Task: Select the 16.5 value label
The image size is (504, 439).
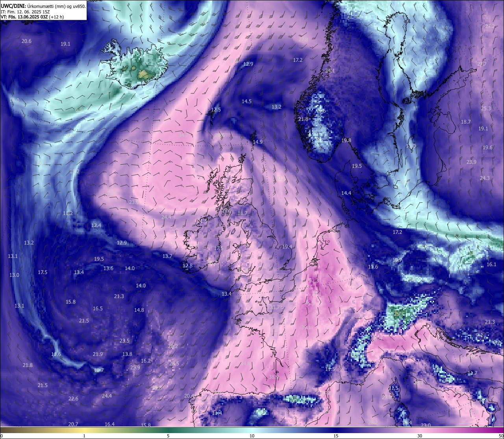Action: tap(98, 308)
